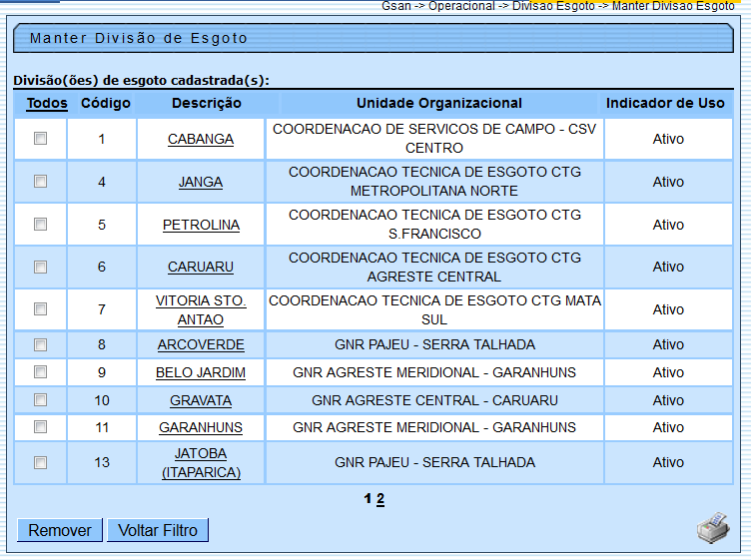This screenshot has width=751, height=560.
Task: Click 'GNR AGRESTE CENTRAL - CARUARU' cell
Action: click(x=434, y=400)
